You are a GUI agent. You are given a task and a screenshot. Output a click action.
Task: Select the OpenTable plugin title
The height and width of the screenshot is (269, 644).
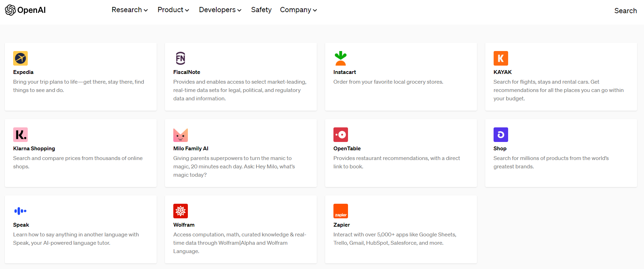click(x=347, y=149)
